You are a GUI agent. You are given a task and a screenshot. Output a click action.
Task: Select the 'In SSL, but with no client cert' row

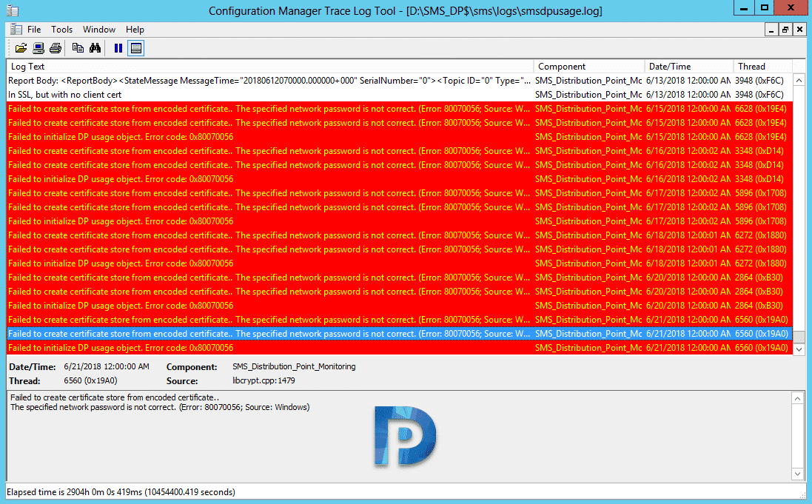pos(399,94)
